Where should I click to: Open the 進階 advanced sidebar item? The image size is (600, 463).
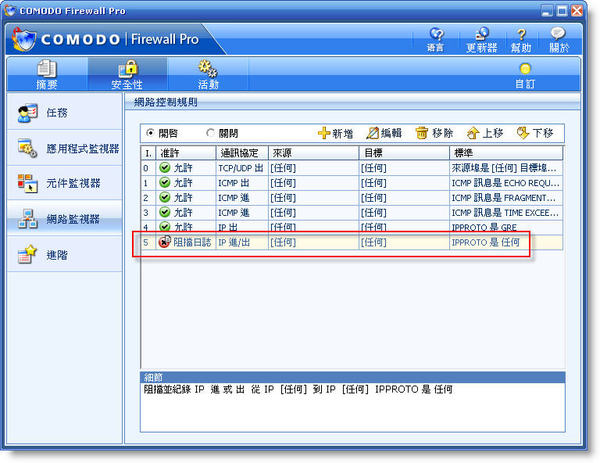pyautogui.click(x=65, y=255)
